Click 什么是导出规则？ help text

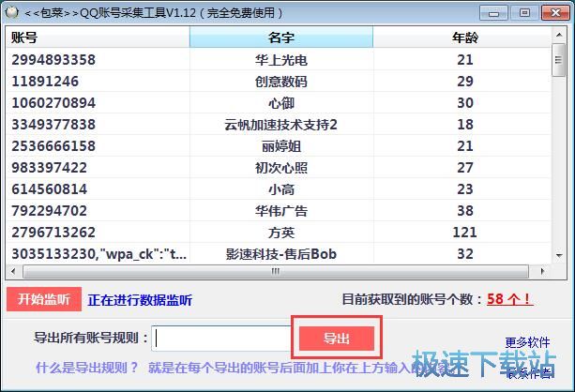[87, 368]
